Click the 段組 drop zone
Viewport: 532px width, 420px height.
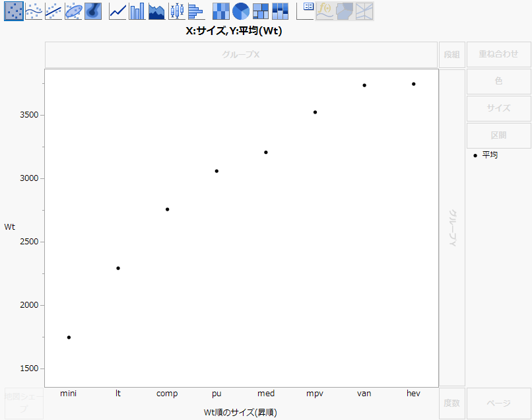click(x=451, y=55)
